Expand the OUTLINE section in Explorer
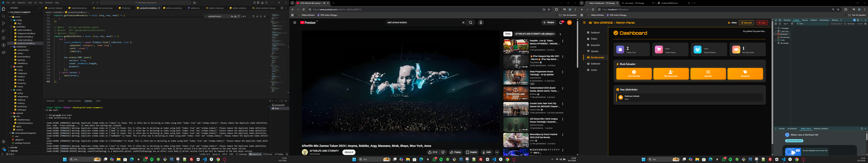868x163 pixels. pyautogui.click(x=9, y=148)
